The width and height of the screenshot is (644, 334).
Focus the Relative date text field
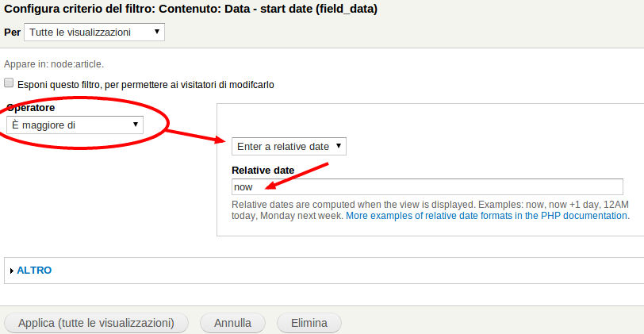[x=427, y=187]
